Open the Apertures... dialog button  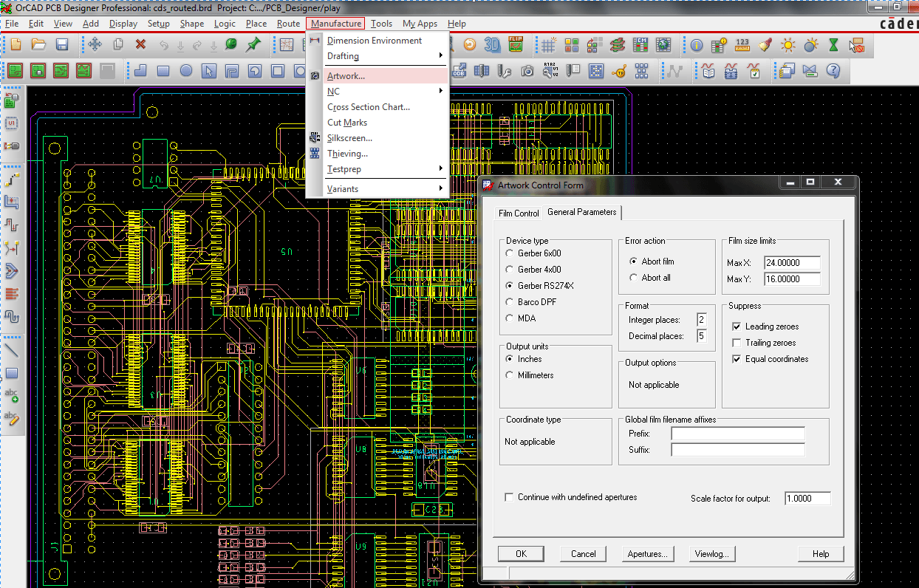(647, 554)
